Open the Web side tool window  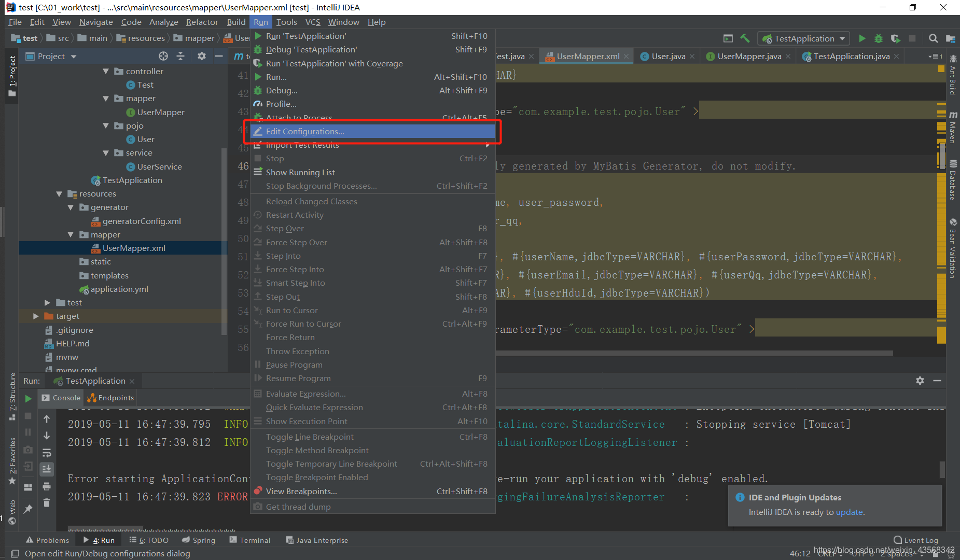click(x=12, y=512)
